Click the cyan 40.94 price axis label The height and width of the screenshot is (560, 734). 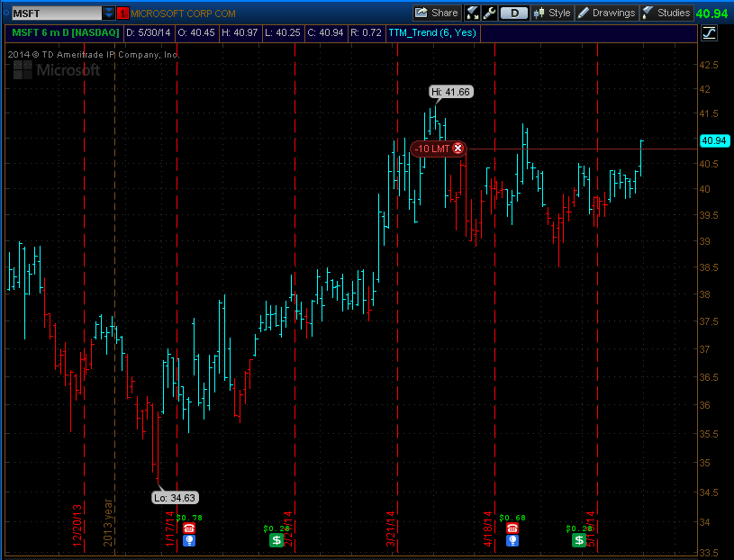pos(714,140)
